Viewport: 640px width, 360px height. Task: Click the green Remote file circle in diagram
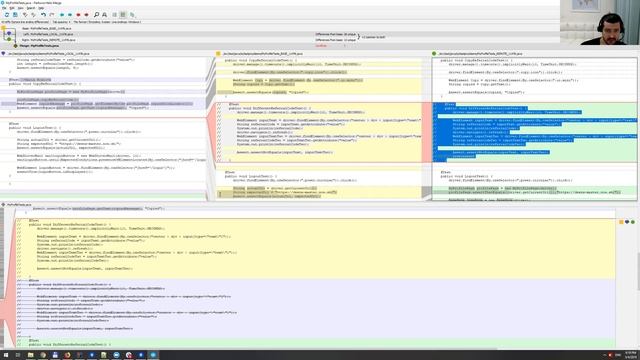[x=9, y=39]
